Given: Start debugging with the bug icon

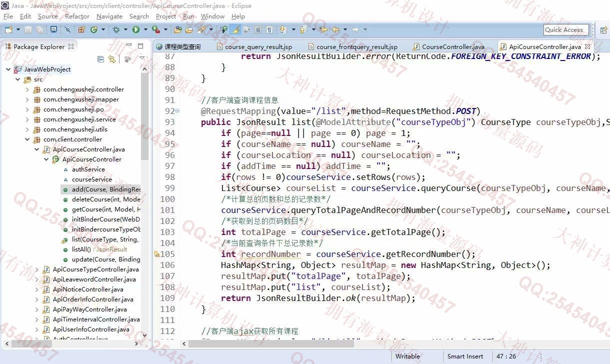Looking at the screenshot, I should (x=116, y=30).
